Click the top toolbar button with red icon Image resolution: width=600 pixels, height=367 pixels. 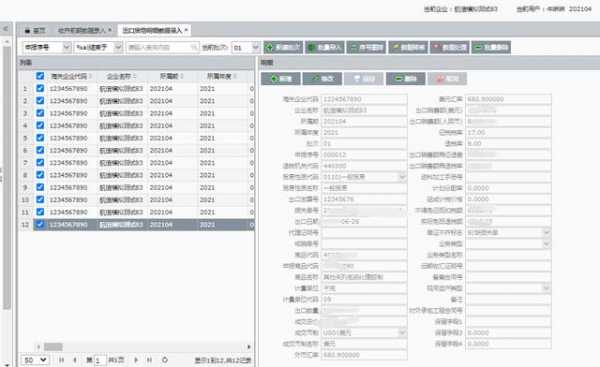point(450,47)
